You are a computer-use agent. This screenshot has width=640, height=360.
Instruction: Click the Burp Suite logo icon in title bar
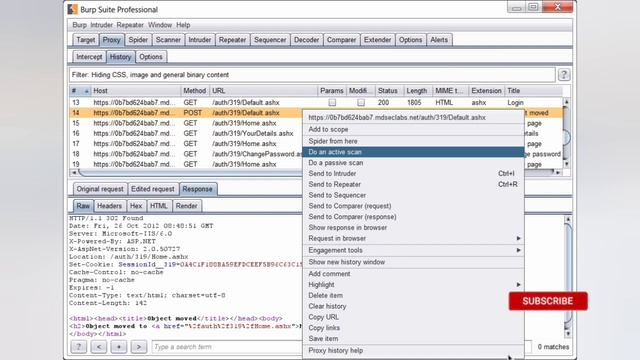[73, 9]
